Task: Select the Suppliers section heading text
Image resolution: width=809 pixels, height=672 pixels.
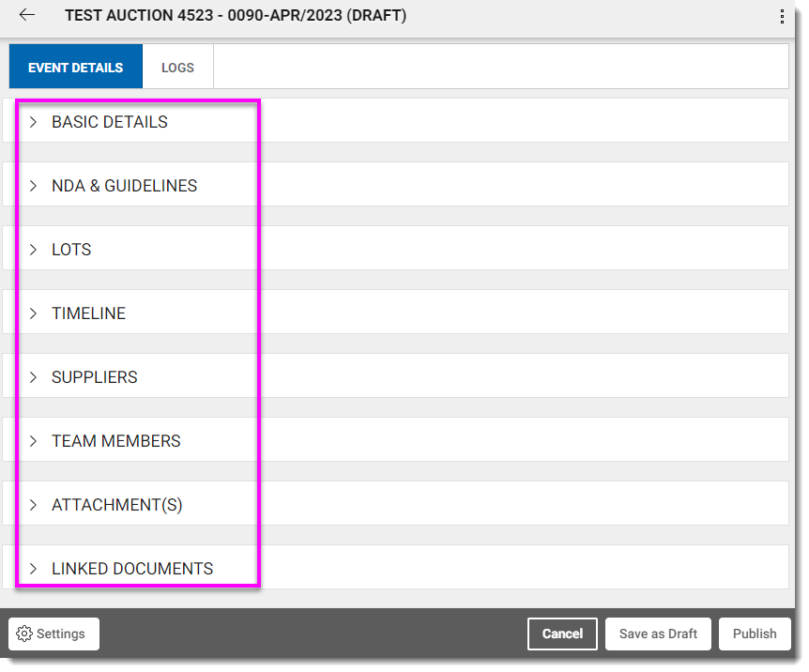Action: tap(95, 377)
